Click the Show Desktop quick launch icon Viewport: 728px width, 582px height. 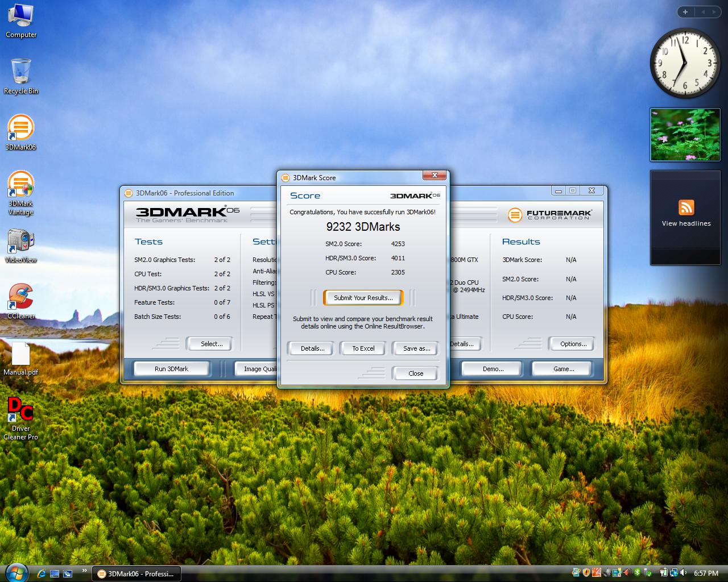[55, 573]
